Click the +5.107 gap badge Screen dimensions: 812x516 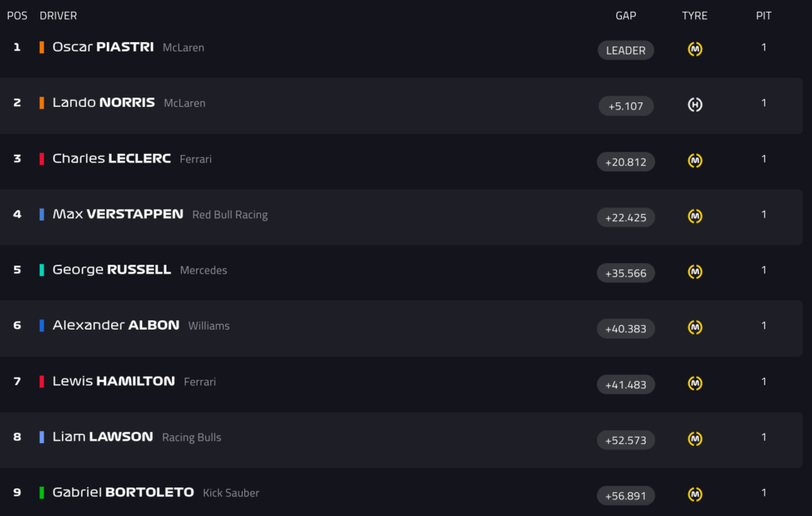click(626, 106)
